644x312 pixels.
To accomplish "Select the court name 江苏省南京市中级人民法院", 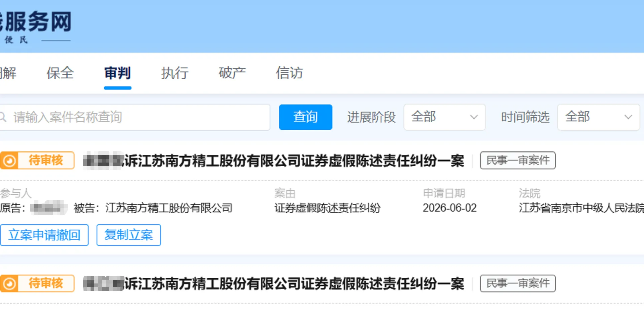I will click(x=581, y=208).
